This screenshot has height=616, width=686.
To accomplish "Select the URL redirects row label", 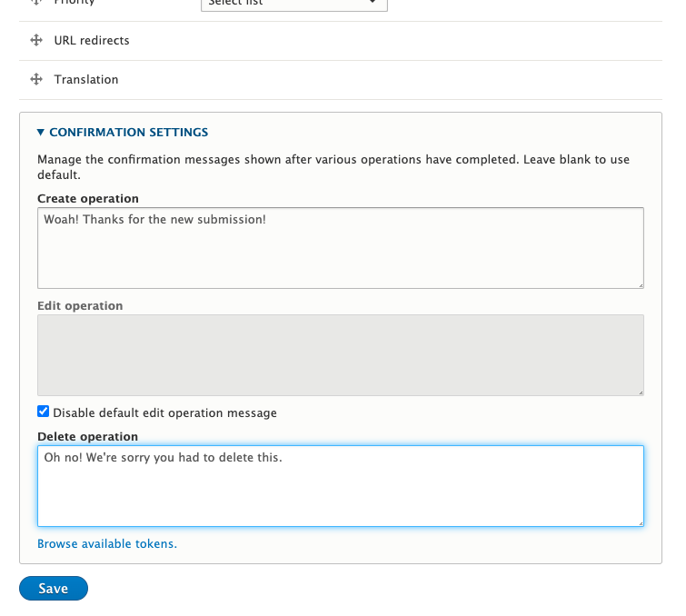I will click(92, 41).
